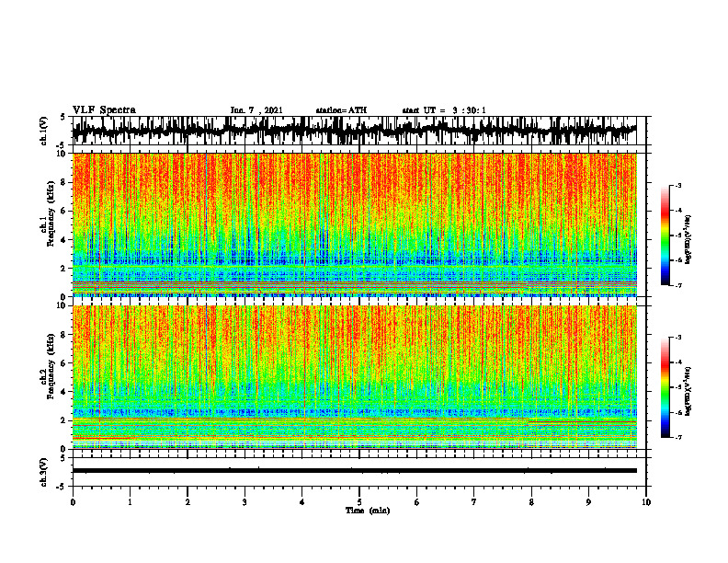This screenshot has height=563, width=728.
Task: Click time axis tick label '4'
Action: (302, 502)
